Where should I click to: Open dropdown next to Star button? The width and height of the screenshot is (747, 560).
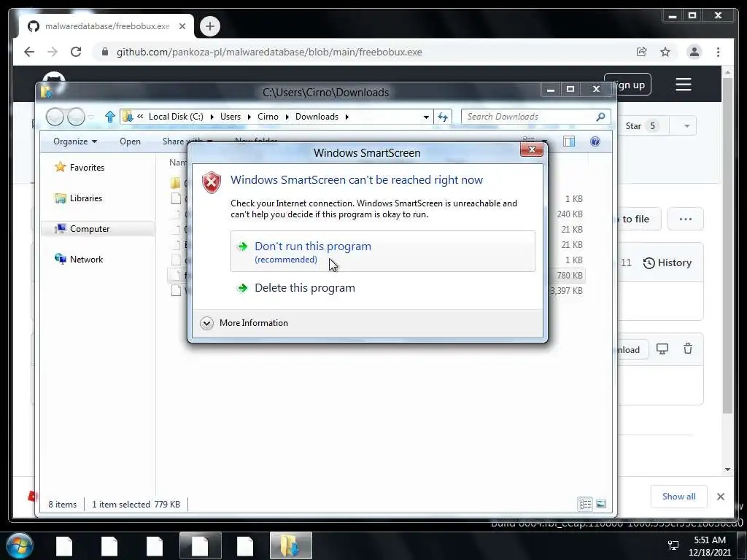(x=686, y=126)
